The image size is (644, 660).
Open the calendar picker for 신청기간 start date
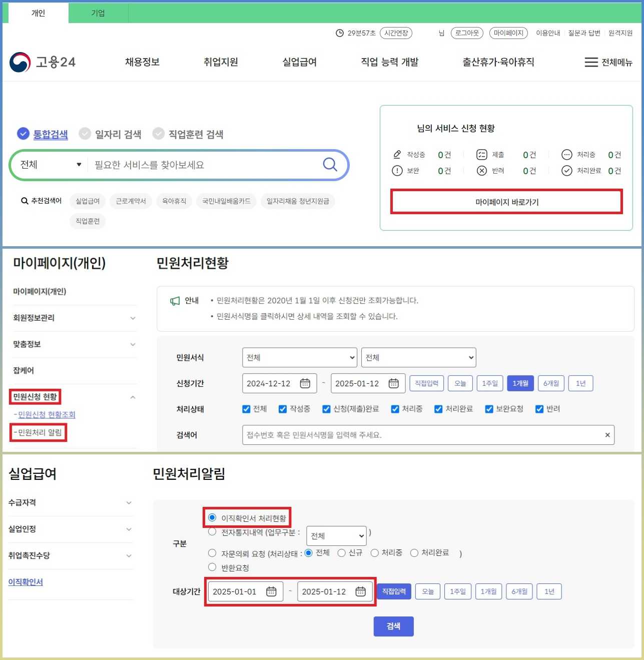click(305, 383)
